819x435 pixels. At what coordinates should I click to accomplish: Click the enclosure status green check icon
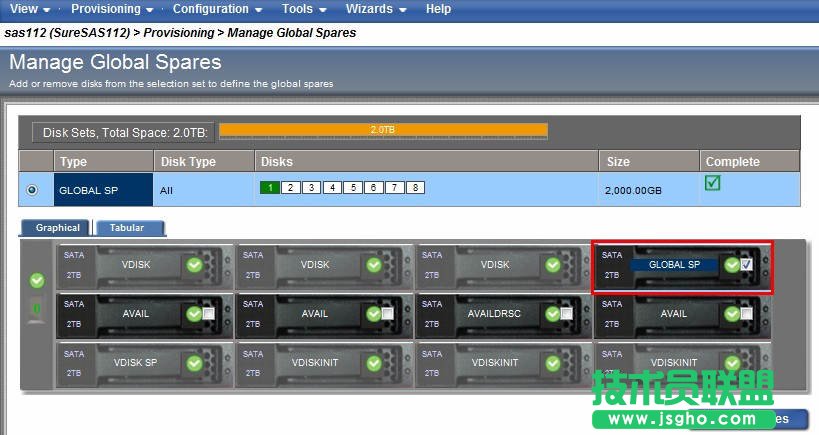(x=38, y=281)
